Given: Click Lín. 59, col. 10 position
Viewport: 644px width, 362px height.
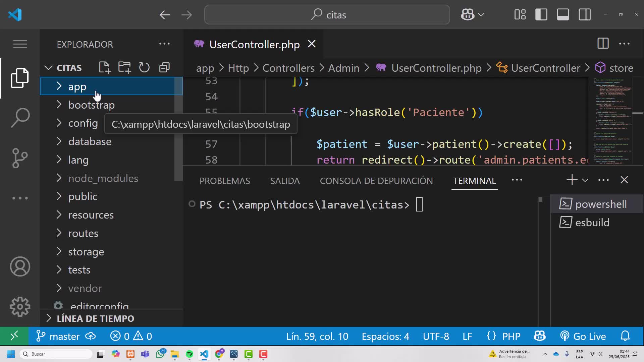Looking at the screenshot, I should coord(317,336).
